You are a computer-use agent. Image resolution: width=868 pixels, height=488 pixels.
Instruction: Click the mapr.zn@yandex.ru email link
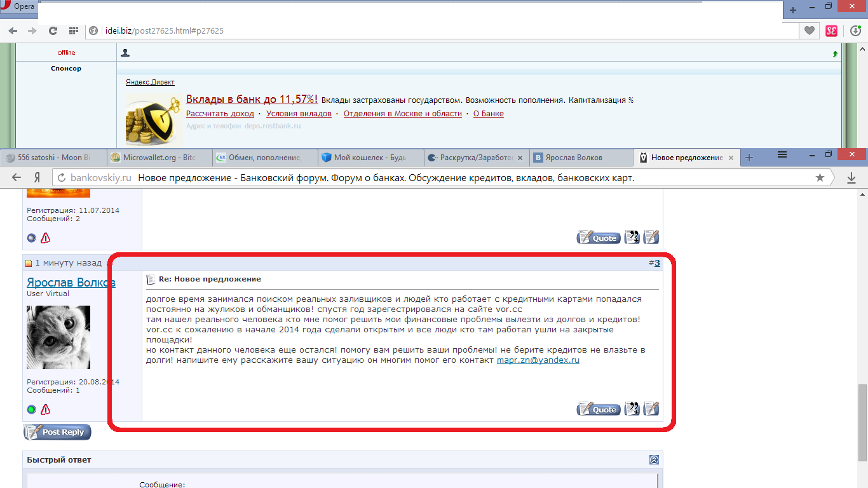(x=538, y=360)
